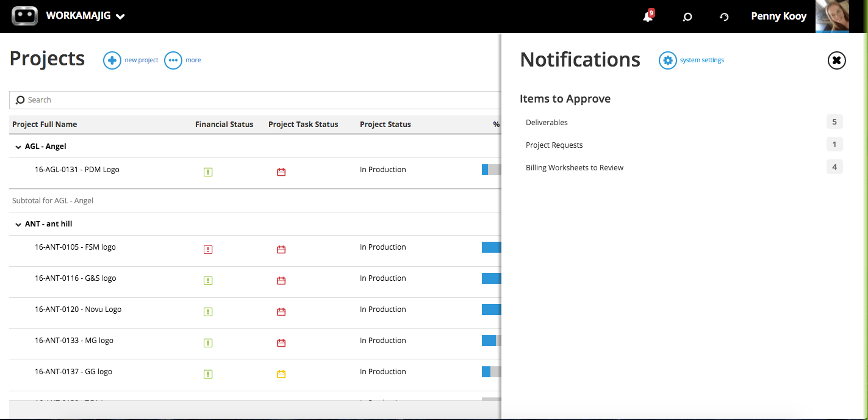Click the search magnifier icon in top bar
Viewport: 868px width, 420px height.
pyautogui.click(x=687, y=17)
